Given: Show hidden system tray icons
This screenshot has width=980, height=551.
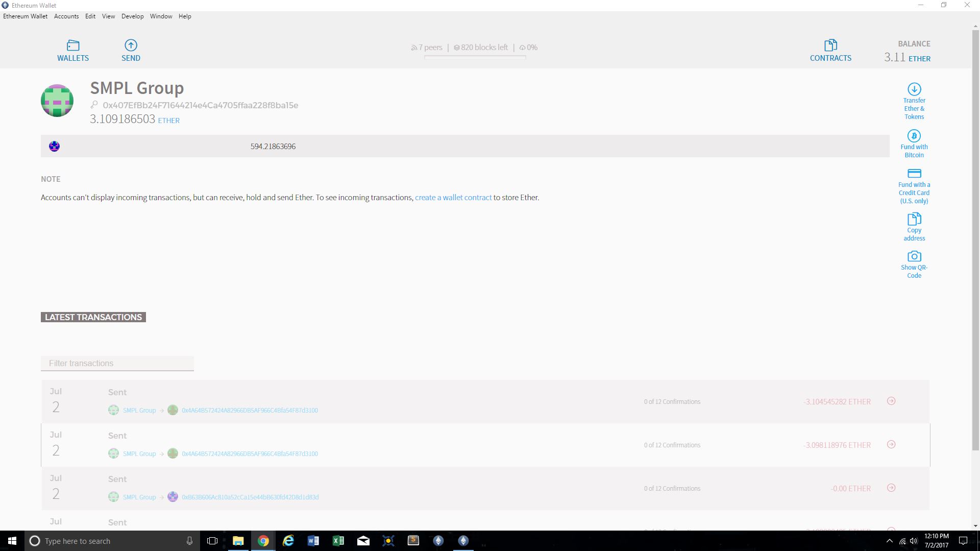Looking at the screenshot, I should pyautogui.click(x=890, y=541).
